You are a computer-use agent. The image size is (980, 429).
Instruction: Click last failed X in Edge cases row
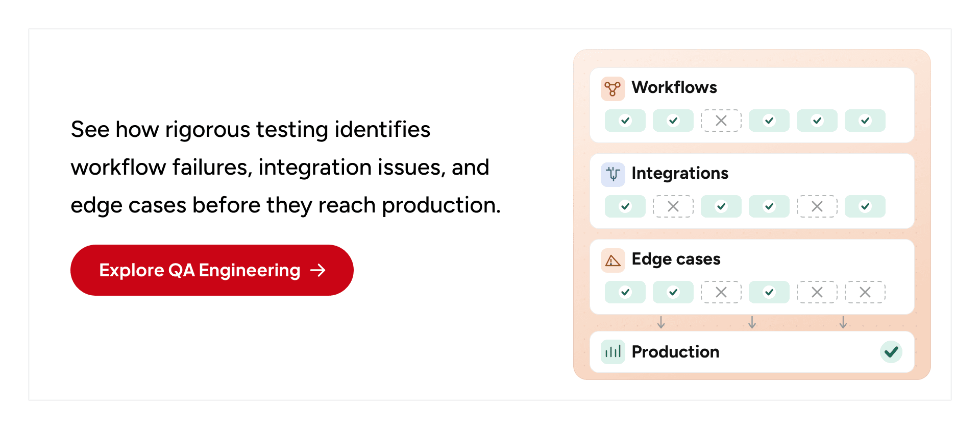tap(865, 292)
